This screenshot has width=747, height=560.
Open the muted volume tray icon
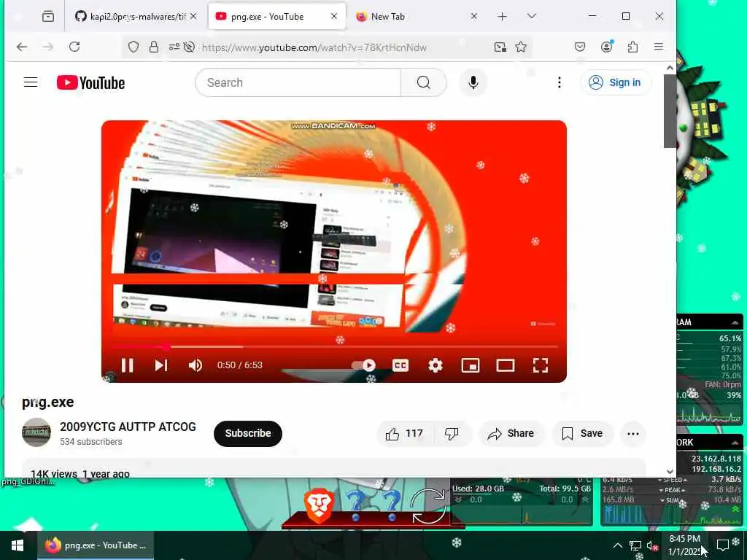click(652, 546)
